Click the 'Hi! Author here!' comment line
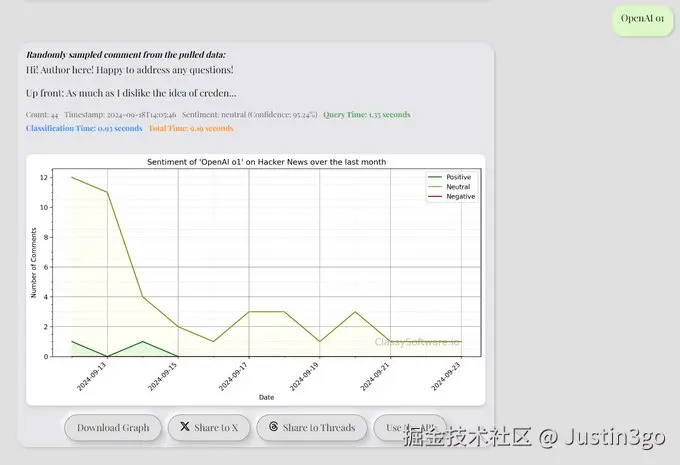Viewport: 680px width, 465px height. pyautogui.click(x=130, y=70)
